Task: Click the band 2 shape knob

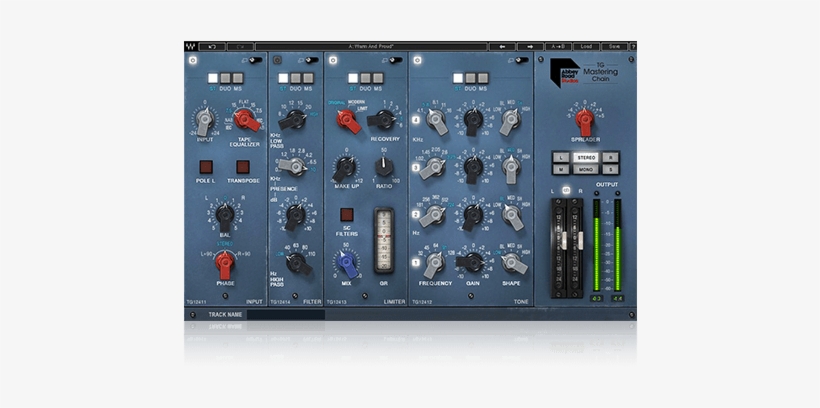Action: (512, 215)
